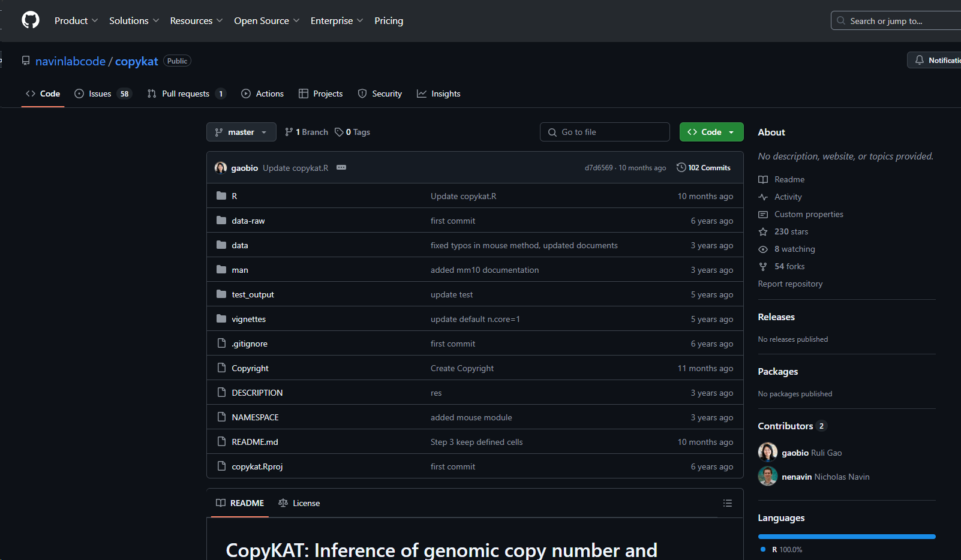Screen dimensions: 961x560
Task: Switch to the Issues tab
Action: click(x=103, y=94)
